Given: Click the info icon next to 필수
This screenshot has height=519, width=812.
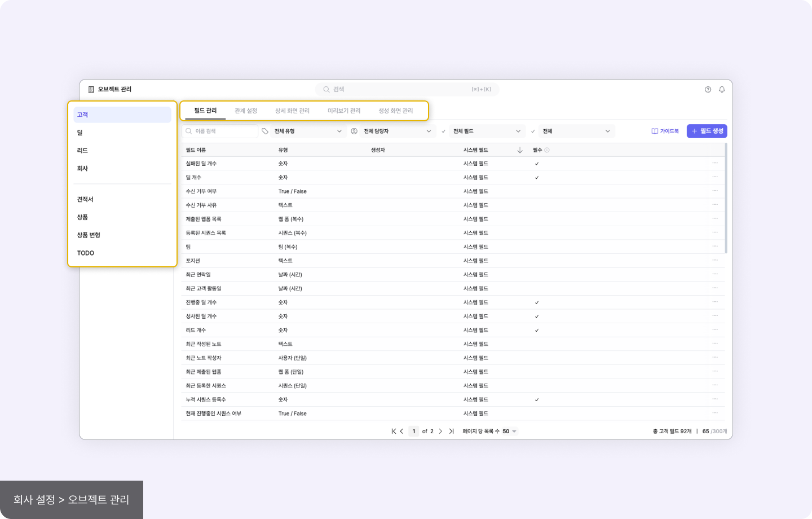Looking at the screenshot, I should [547, 150].
